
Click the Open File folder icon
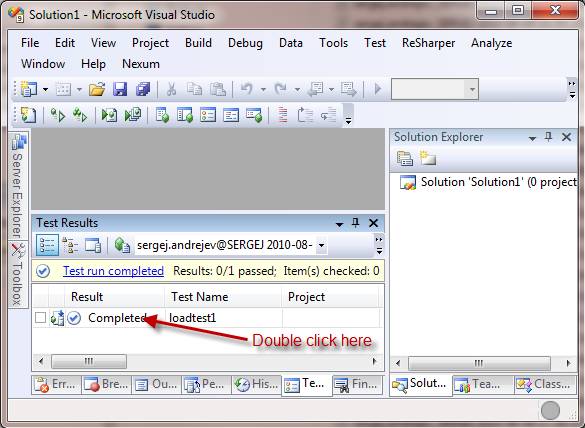tap(97, 89)
